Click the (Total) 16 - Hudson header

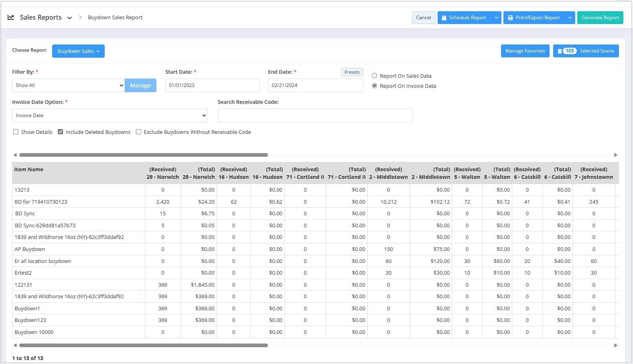pos(268,173)
